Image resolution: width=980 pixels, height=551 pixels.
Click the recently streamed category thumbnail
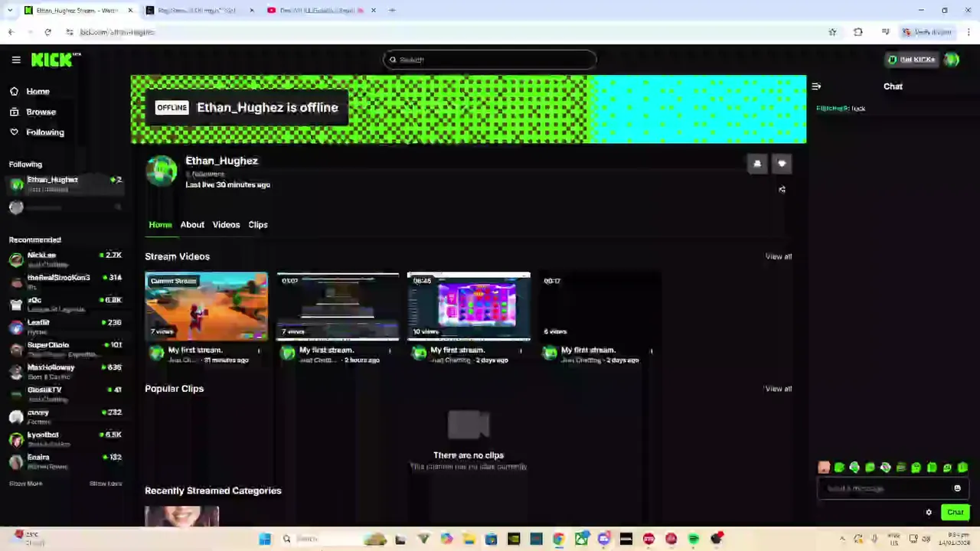point(181,516)
